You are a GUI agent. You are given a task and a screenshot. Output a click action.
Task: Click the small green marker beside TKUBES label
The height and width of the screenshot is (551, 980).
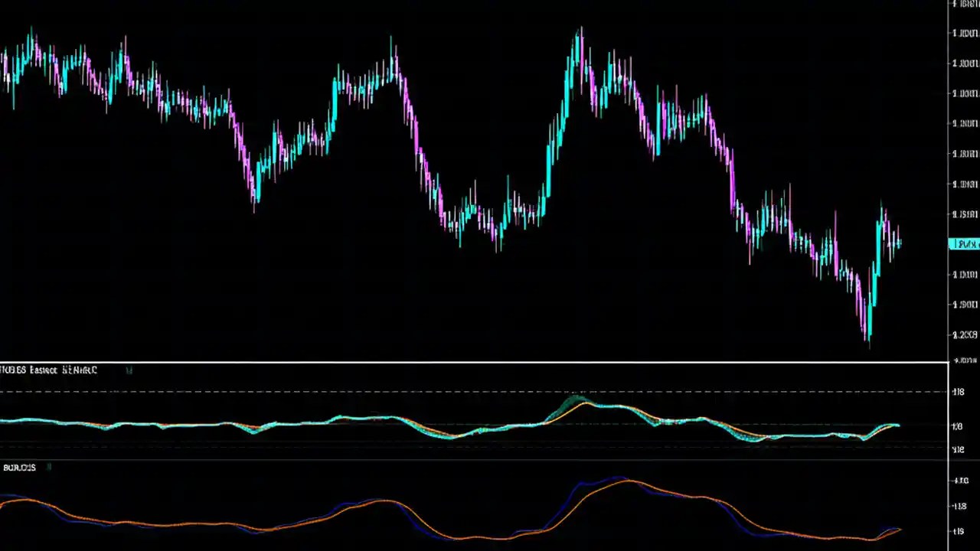coord(129,370)
